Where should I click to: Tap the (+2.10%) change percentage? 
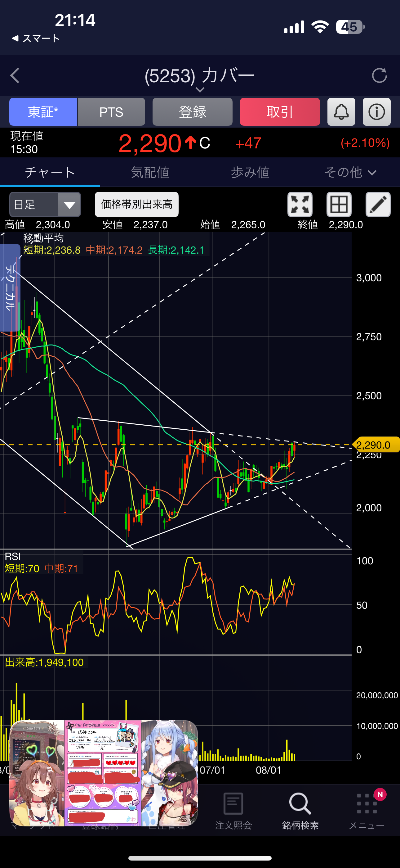(x=365, y=143)
